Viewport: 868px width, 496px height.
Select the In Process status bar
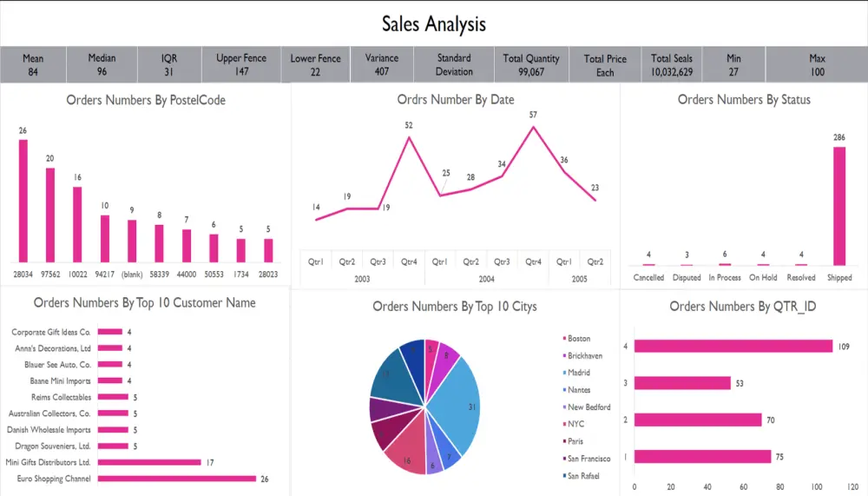(725, 264)
